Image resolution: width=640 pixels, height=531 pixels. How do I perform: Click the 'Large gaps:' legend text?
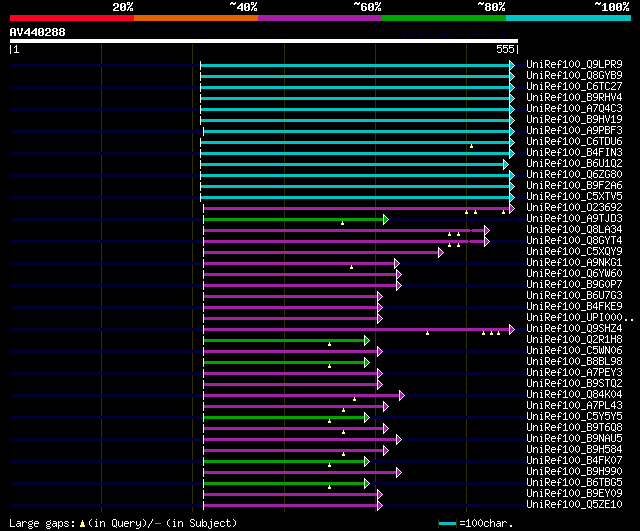point(42,524)
